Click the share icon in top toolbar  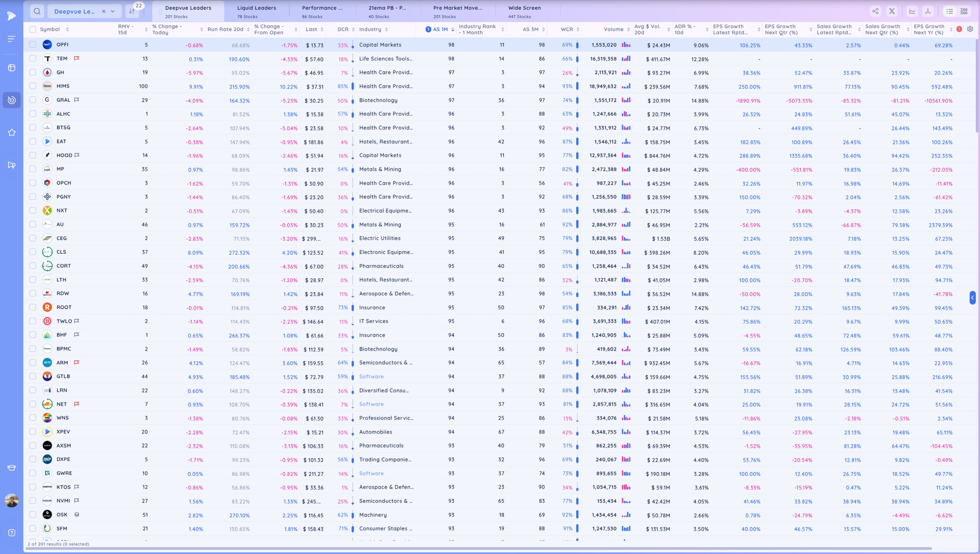pos(875,12)
